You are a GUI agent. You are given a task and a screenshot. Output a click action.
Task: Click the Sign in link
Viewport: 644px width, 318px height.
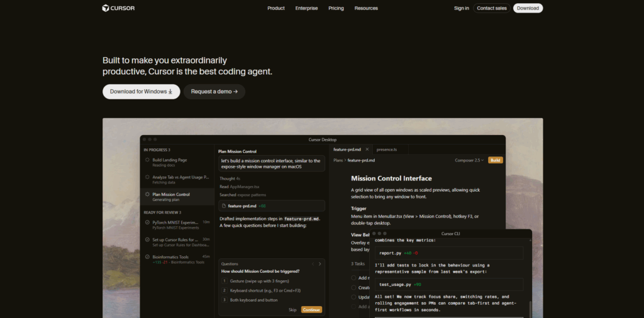click(461, 8)
